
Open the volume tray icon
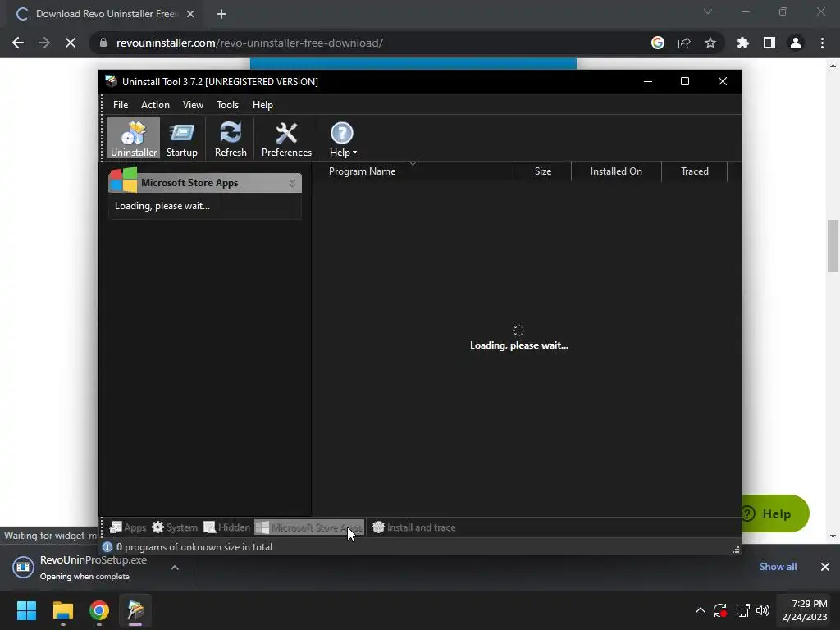763,610
